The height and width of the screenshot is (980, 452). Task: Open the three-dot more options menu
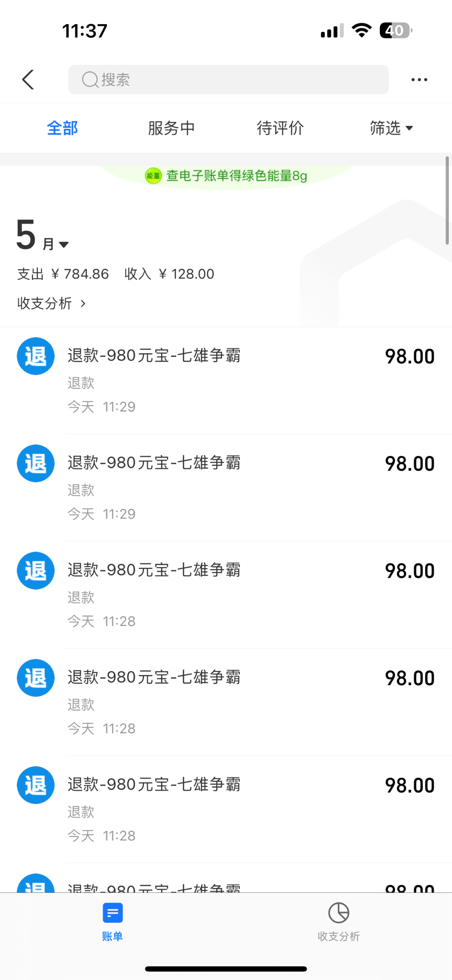[419, 80]
